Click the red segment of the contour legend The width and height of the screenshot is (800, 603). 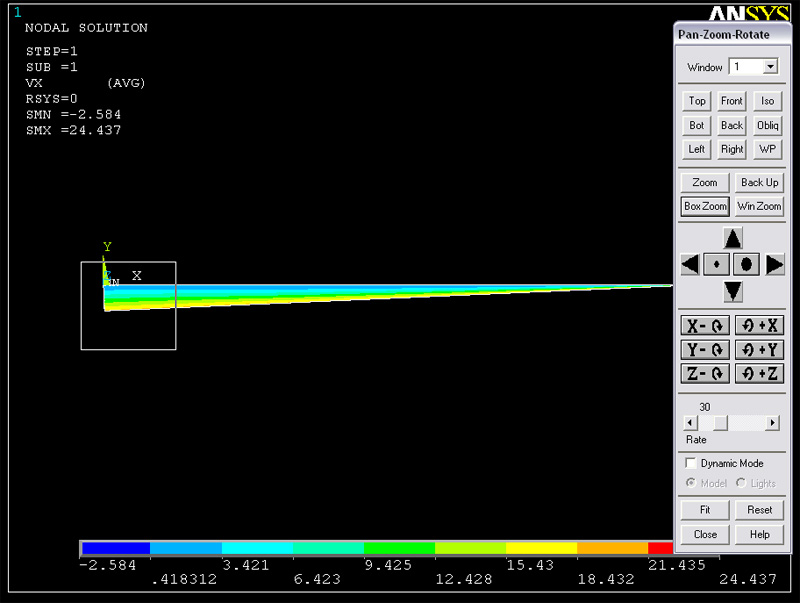tap(660, 548)
